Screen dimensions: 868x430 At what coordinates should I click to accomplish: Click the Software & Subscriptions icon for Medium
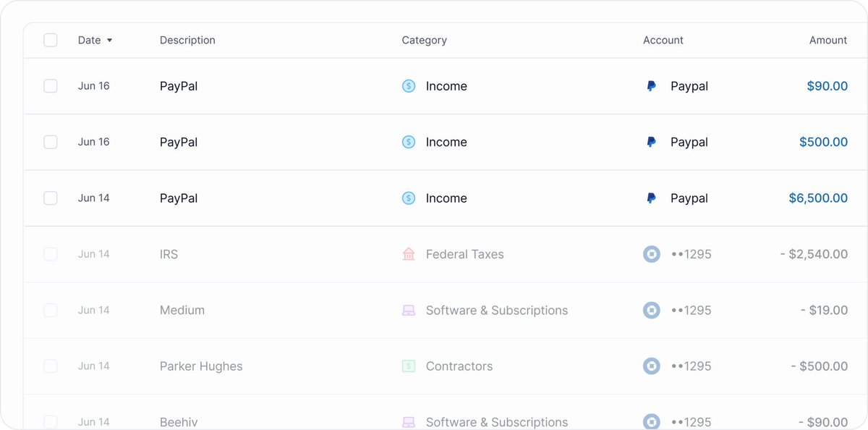click(409, 311)
